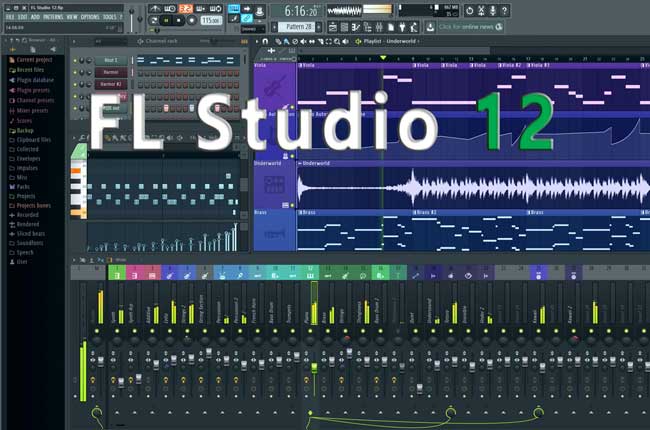The image size is (650, 430).
Task: Select the Harmor #2 channel button
Action: click(111, 85)
